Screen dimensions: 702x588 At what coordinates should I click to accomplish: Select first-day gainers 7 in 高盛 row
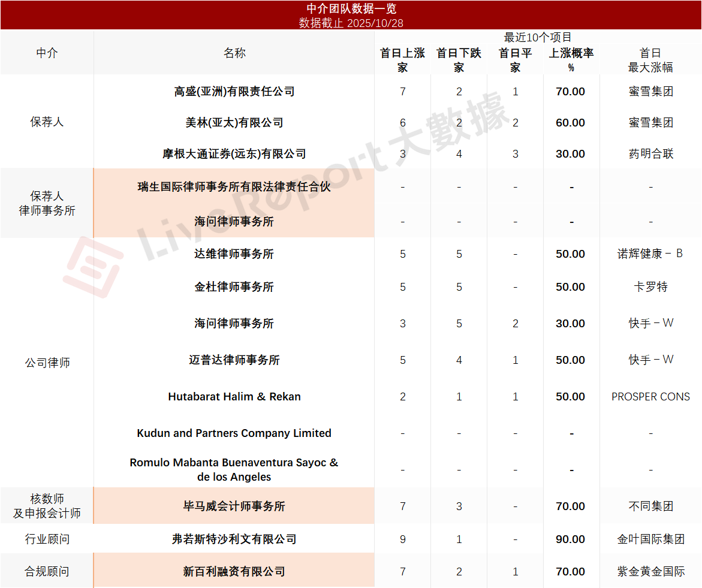click(402, 91)
